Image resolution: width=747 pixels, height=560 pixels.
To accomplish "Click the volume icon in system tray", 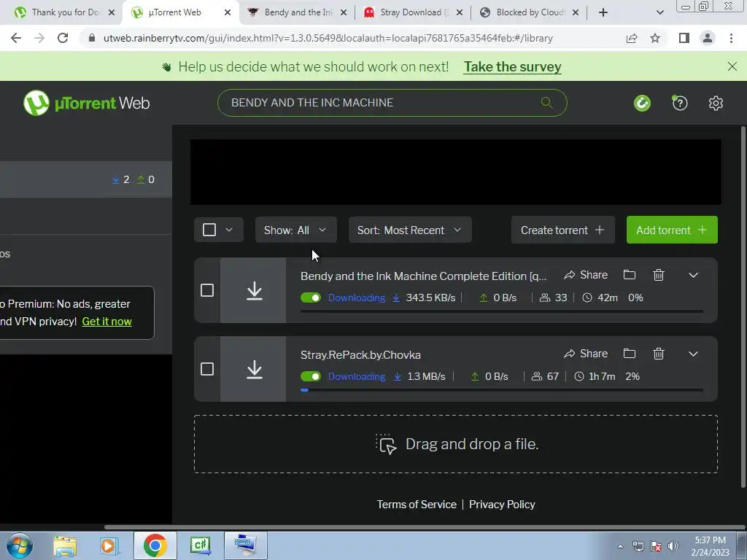I will point(673,546).
